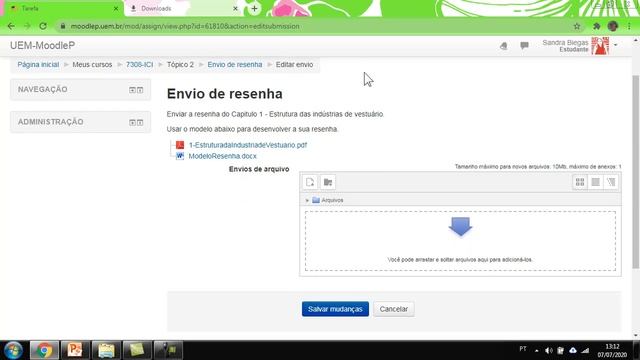Screen dimensions: 640x360
Task: Click the user profile avatar picture
Action: click(x=600, y=45)
